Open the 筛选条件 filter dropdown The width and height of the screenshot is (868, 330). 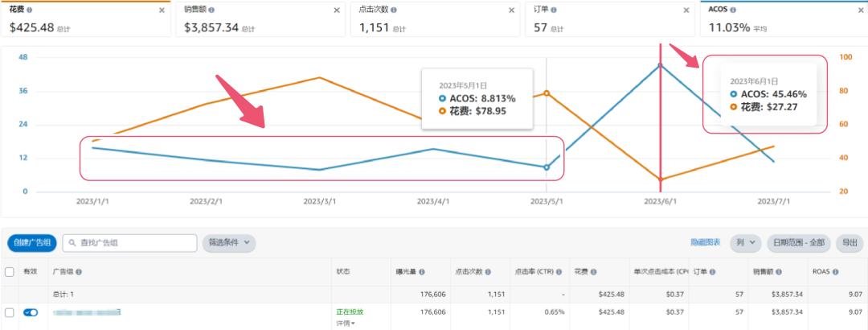click(x=231, y=242)
